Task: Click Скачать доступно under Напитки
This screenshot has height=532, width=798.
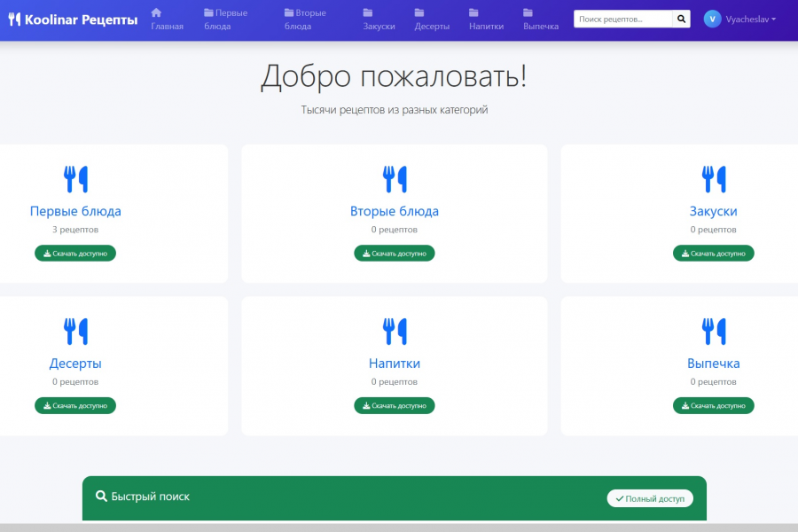Action: 395,405
